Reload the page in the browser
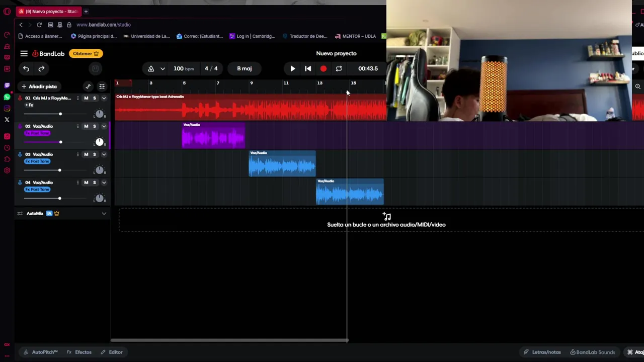Image resolution: width=644 pixels, height=362 pixels. point(39,25)
